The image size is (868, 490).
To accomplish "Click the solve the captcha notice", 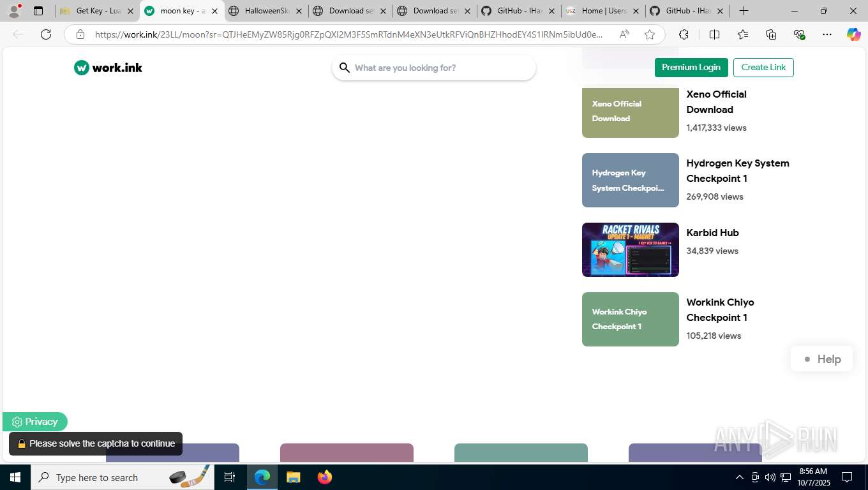I will point(96,443).
